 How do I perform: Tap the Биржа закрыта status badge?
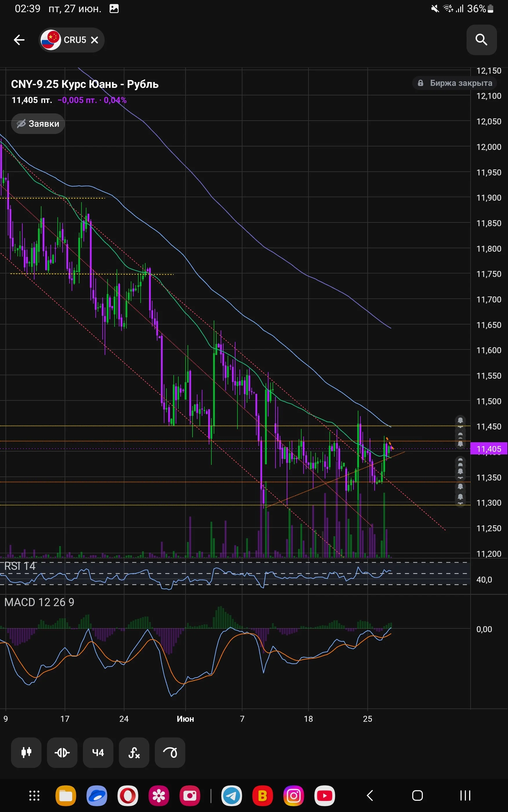(x=455, y=83)
